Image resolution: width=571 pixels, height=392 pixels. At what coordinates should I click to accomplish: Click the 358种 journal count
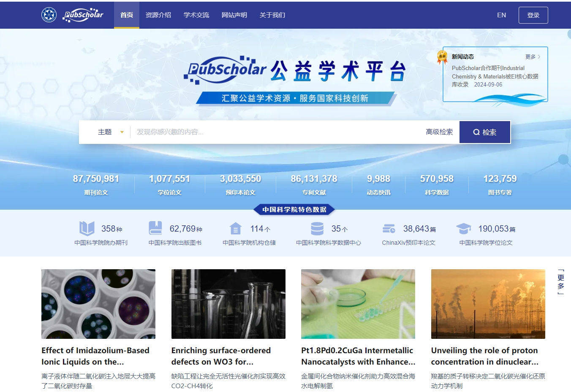click(x=111, y=229)
